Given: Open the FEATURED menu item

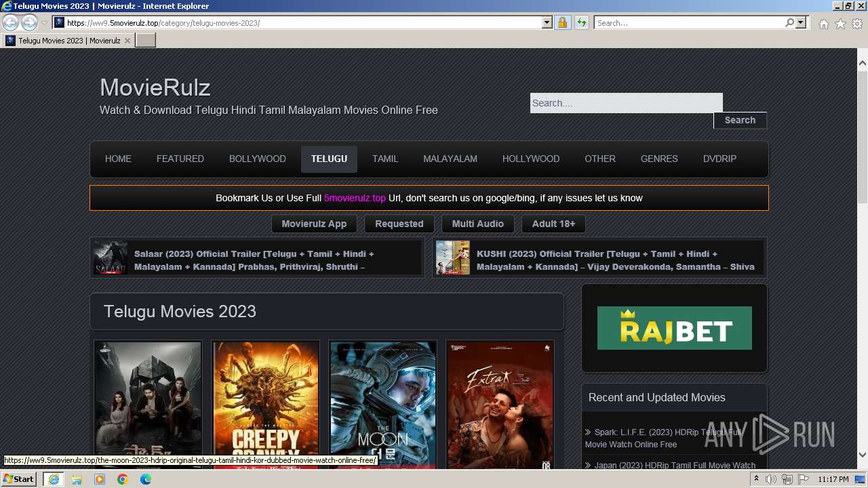Looking at the screenshot, I should tap(180, 159).
